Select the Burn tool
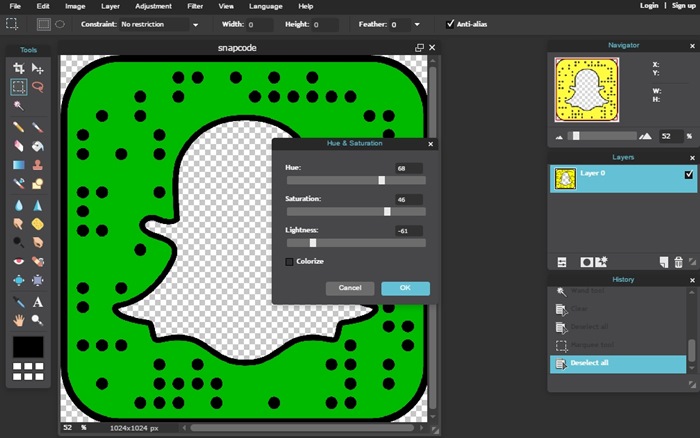The width and height of the screenshot is (700, 438). [38, 242]
